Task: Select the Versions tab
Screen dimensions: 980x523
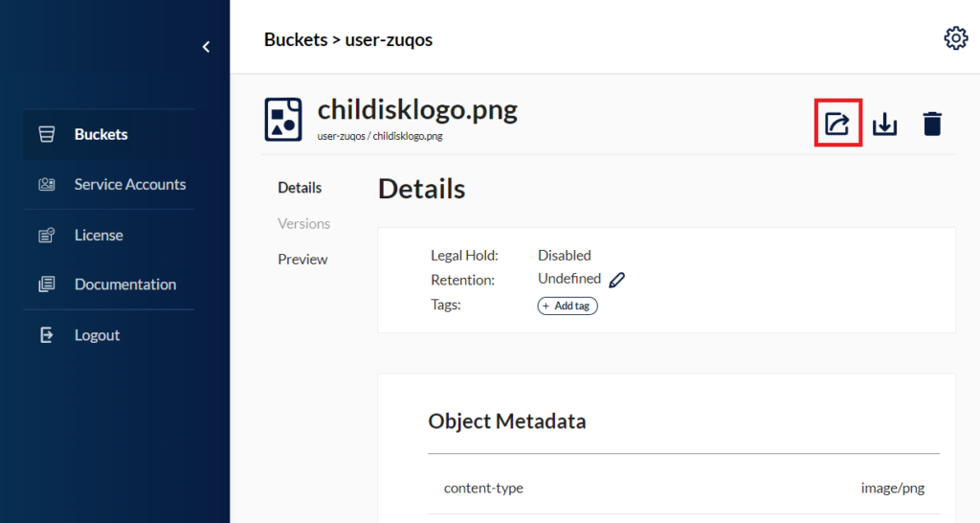Action: [x=303, y=223]
